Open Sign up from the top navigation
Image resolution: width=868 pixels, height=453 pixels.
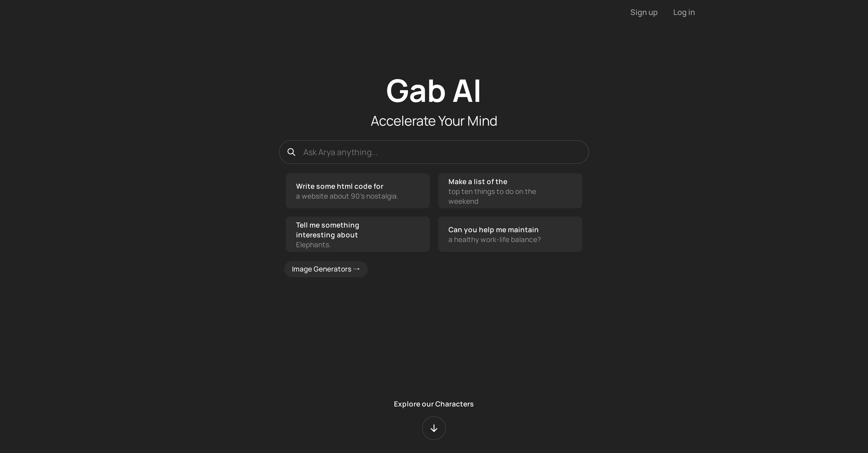click(x=644, y=12)
